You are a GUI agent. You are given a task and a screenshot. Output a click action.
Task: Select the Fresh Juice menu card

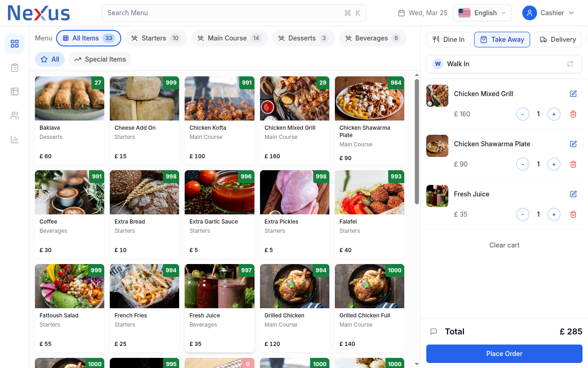pos(220,308)
